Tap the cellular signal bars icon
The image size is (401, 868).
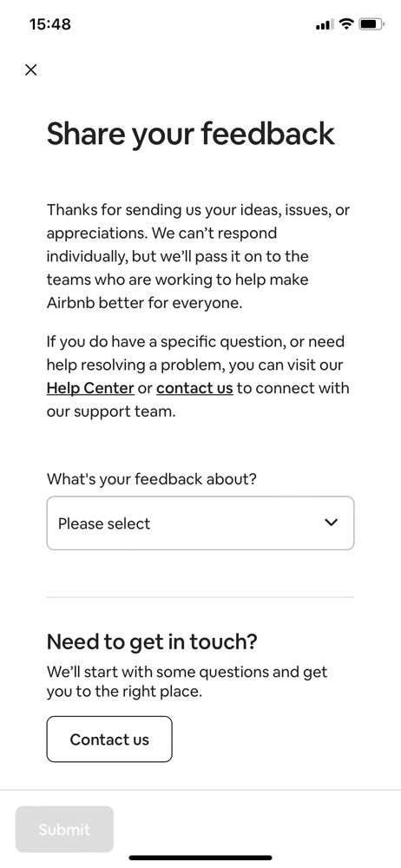point(324,24)
